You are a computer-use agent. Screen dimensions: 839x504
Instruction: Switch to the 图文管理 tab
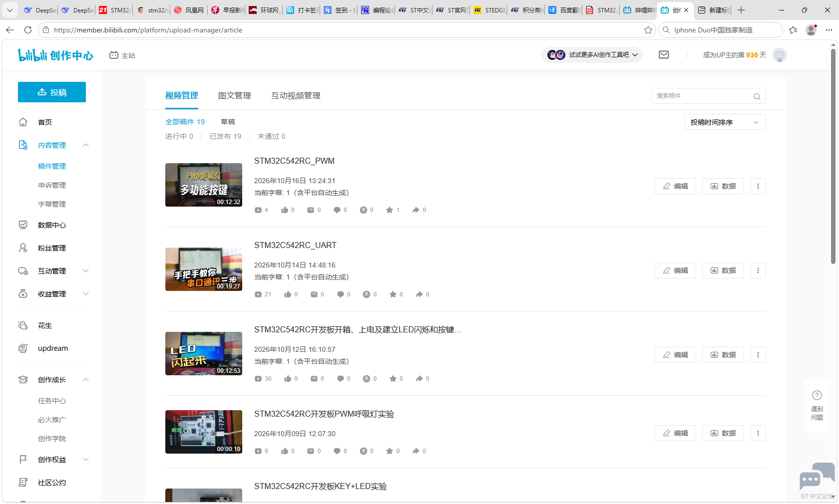point(234,96)
